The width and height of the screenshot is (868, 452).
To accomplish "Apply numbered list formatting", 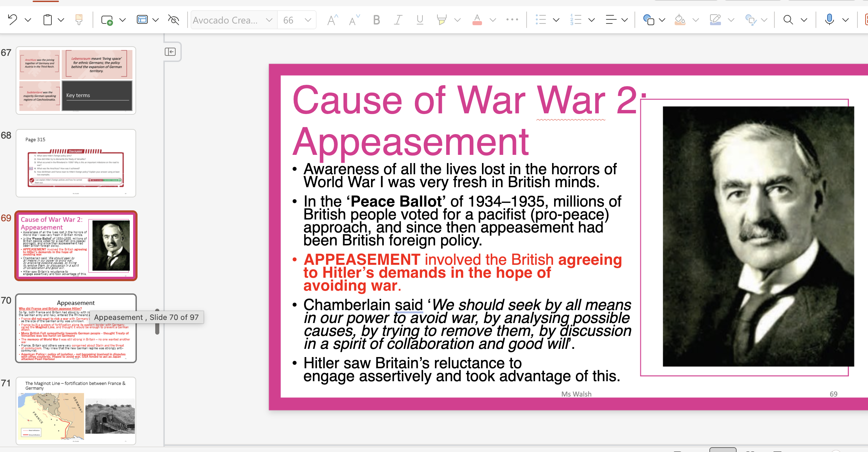I will pos(576,20).
